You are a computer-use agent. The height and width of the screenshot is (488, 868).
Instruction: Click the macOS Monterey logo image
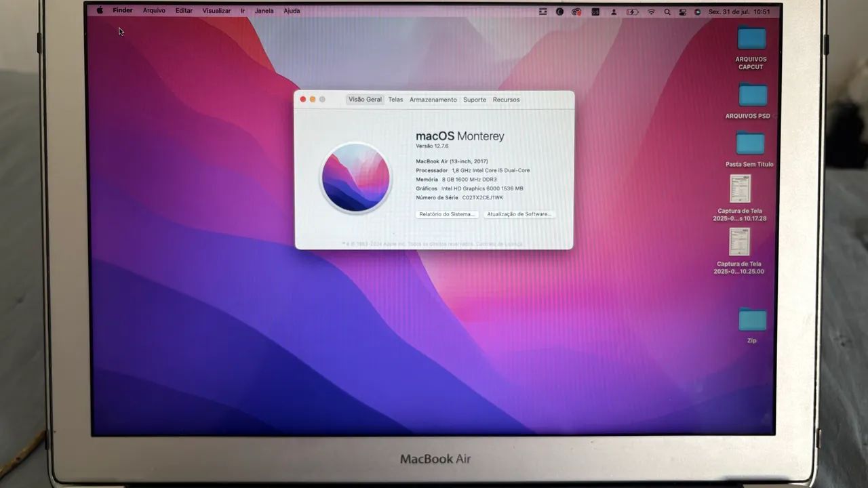355,177
